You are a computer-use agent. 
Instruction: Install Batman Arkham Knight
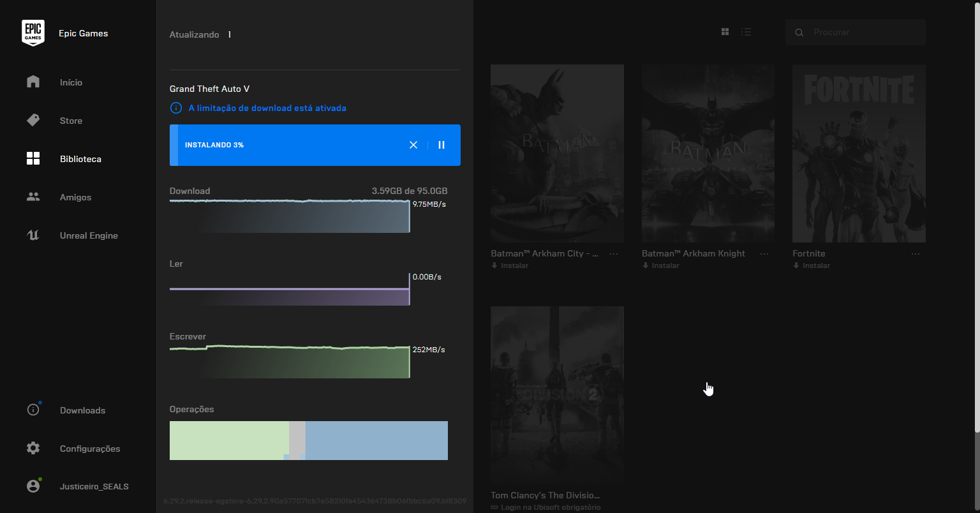click(x=660, y=265)
